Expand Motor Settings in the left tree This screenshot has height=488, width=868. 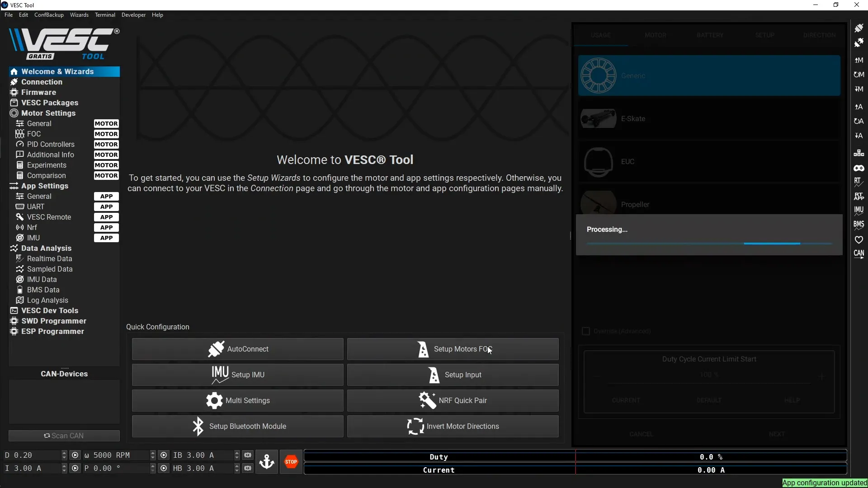48,113
